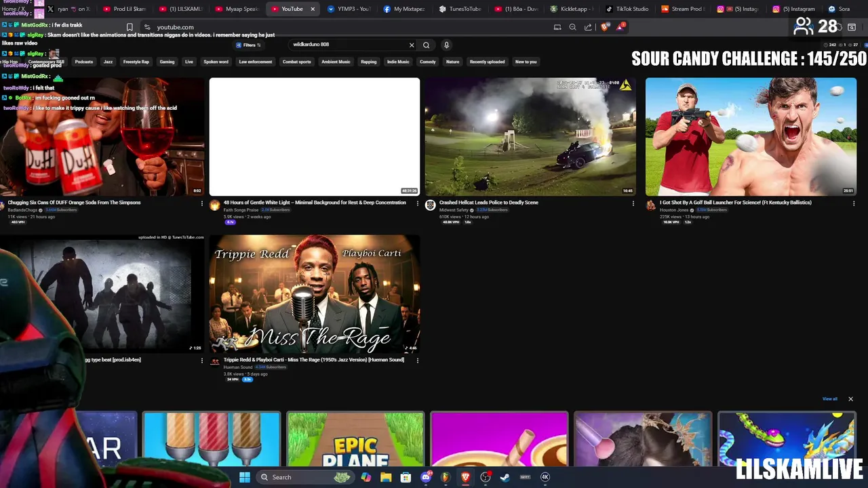
Task: Close the games shelf with the X
Action: 850,399
